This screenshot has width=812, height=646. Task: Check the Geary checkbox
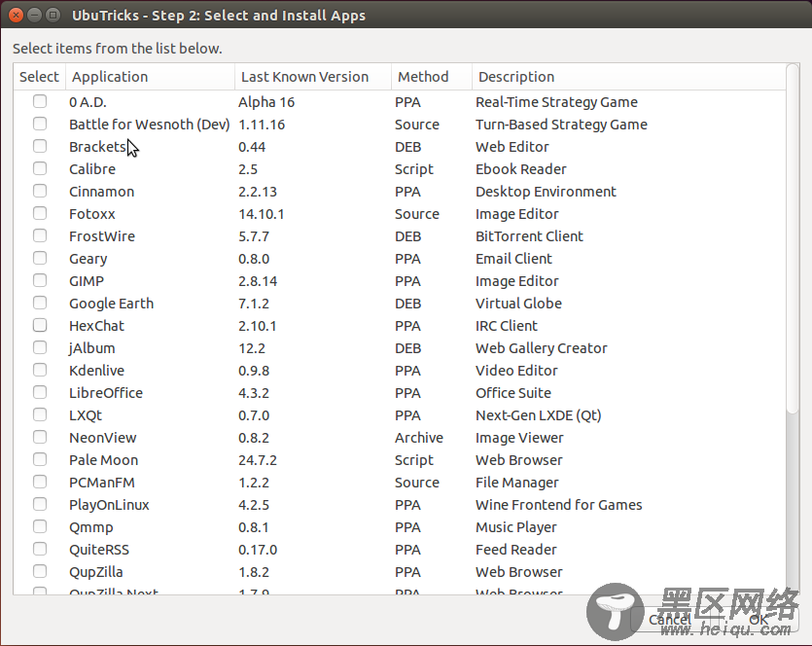(x=40, y=258)
